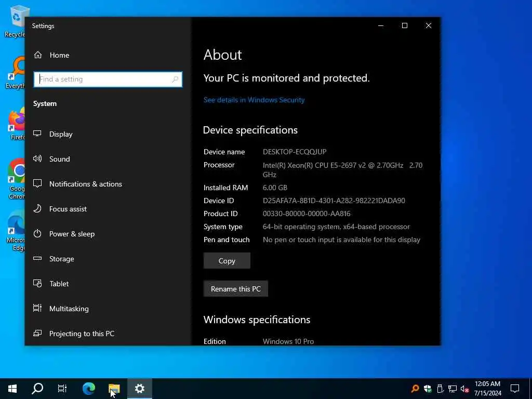The image size is (532, 399).
Task: Open the Action Center notifications icon
Action: click(515, 389)
